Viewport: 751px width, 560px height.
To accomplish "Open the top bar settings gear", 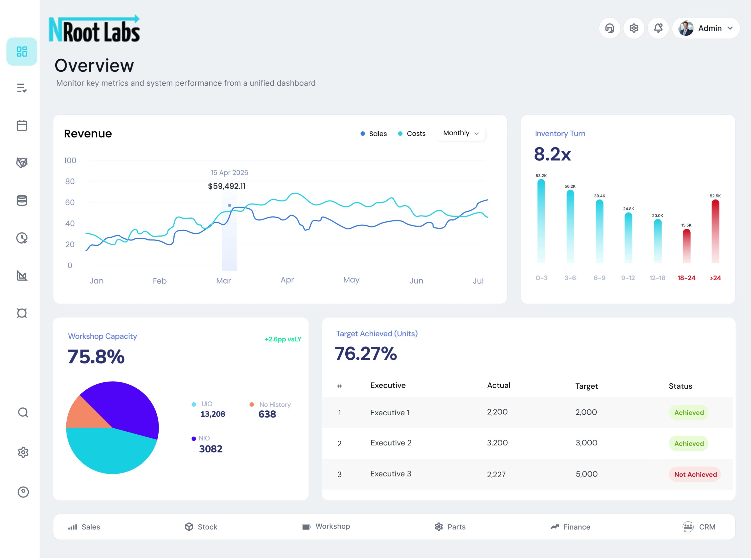I will pyautogui.click(x=634, y=28).
